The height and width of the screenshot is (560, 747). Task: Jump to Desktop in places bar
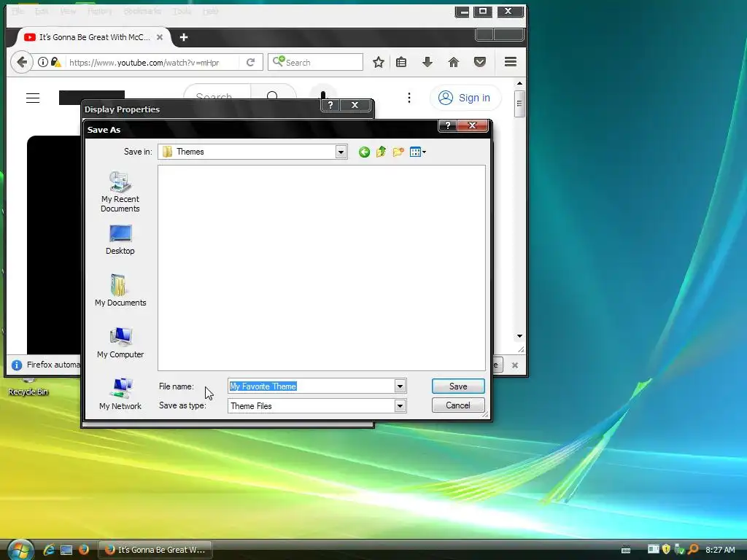(120, 240)
